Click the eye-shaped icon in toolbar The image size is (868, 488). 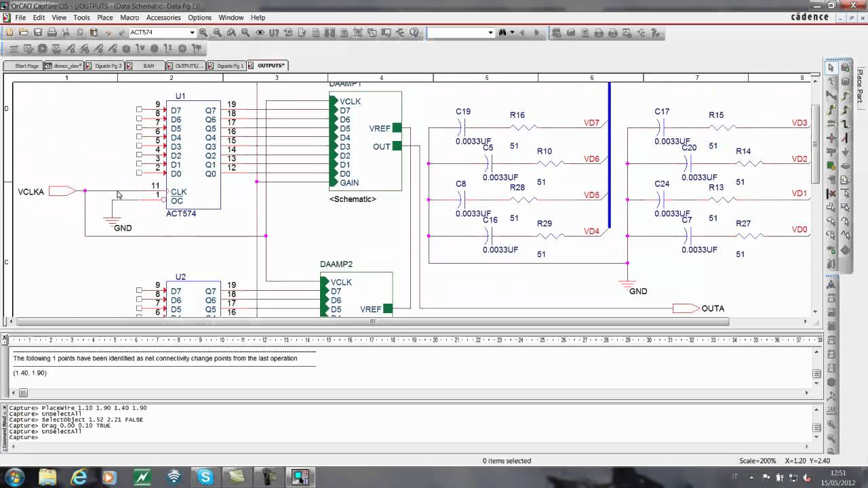pyautogui.click(x=260, y=32)
